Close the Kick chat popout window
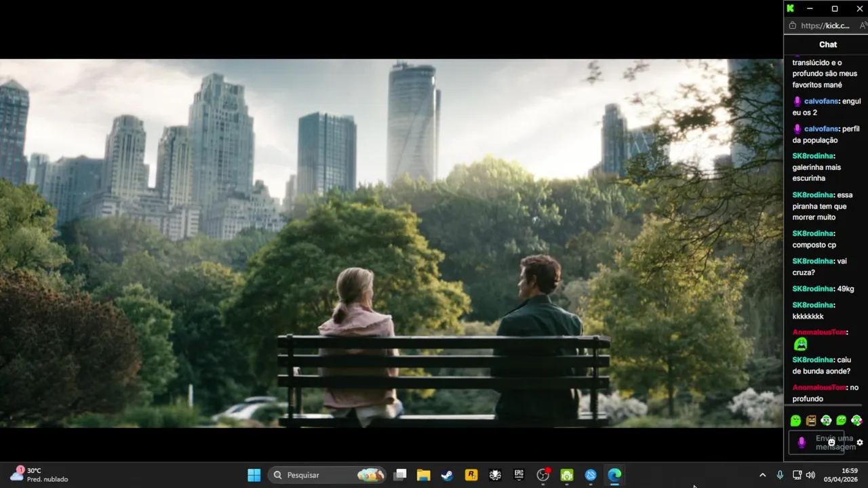 point(859,8)
